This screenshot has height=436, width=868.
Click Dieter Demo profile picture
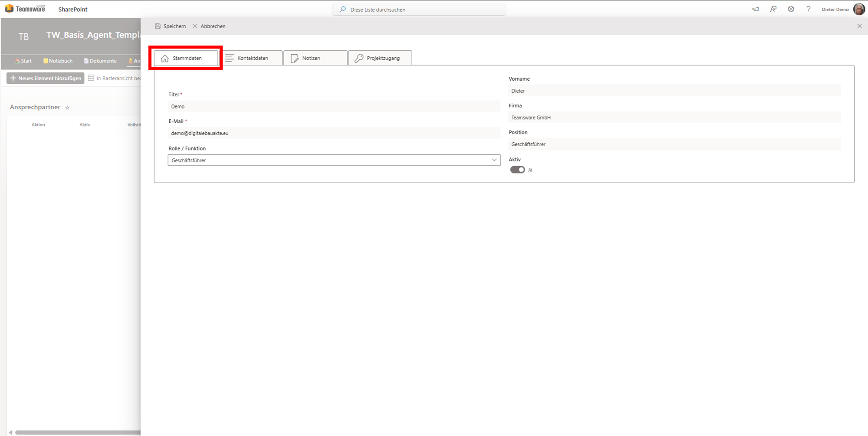(x=859, y=9)
